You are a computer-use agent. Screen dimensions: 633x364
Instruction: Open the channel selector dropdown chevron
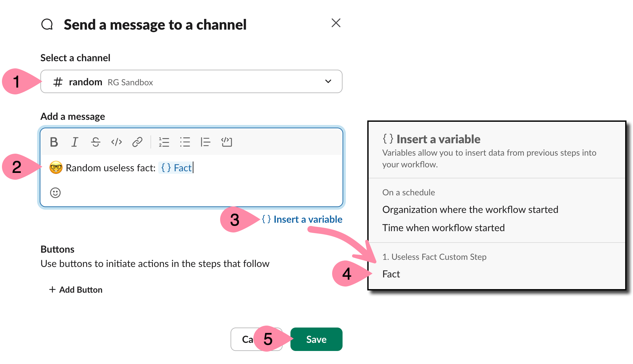(328, 81)
